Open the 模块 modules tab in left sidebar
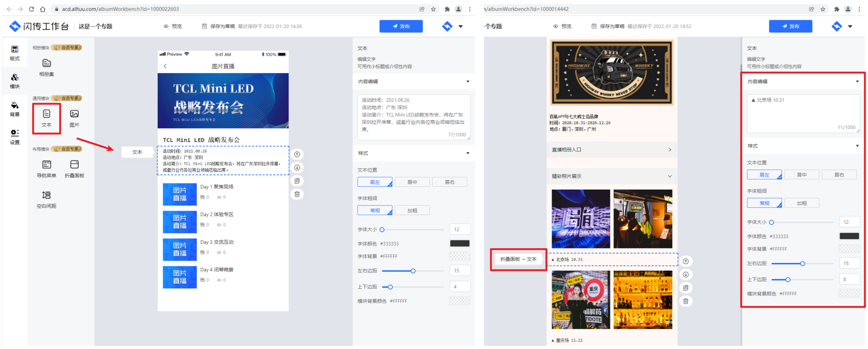Screen dimensions: 868x349 15,81
